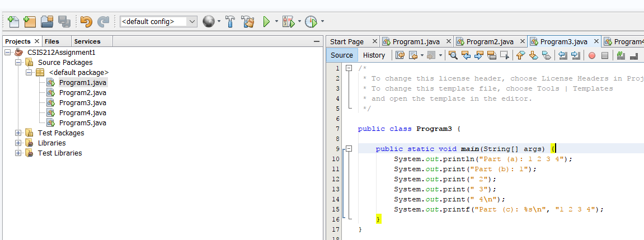This screenshot has width=644, height=240.
Task: Build the project with the hammer icon
Action: click(x=230, y=22)
